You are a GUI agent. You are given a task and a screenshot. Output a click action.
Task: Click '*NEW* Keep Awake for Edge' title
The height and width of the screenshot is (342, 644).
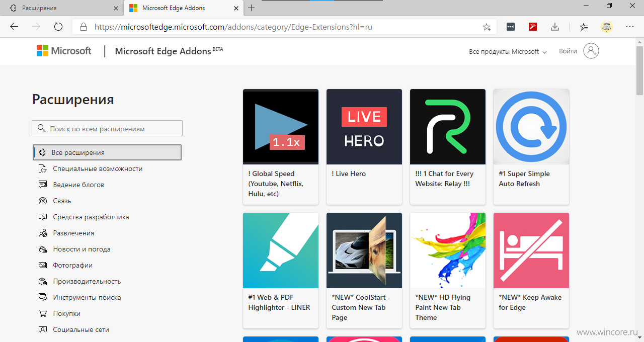tap(530, 302)
